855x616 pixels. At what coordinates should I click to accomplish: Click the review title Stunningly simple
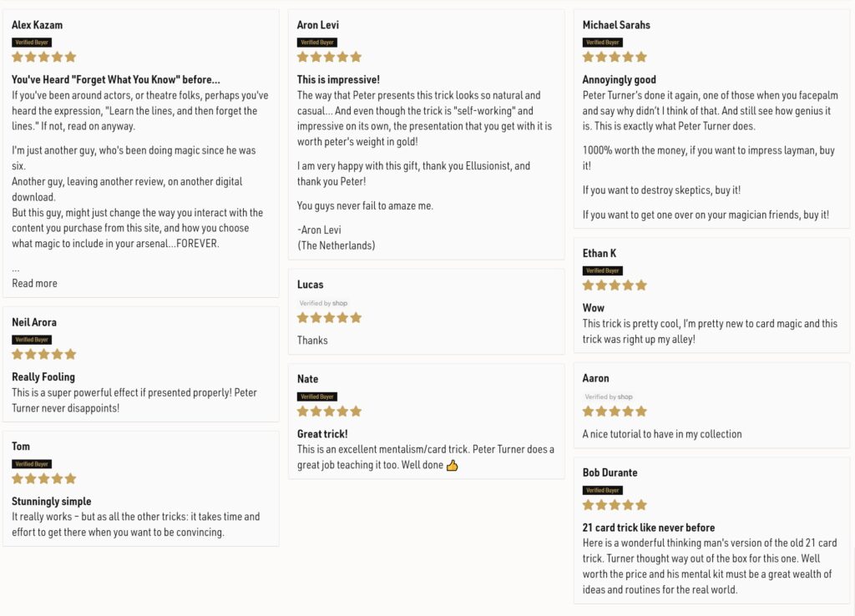pos(51,502)
